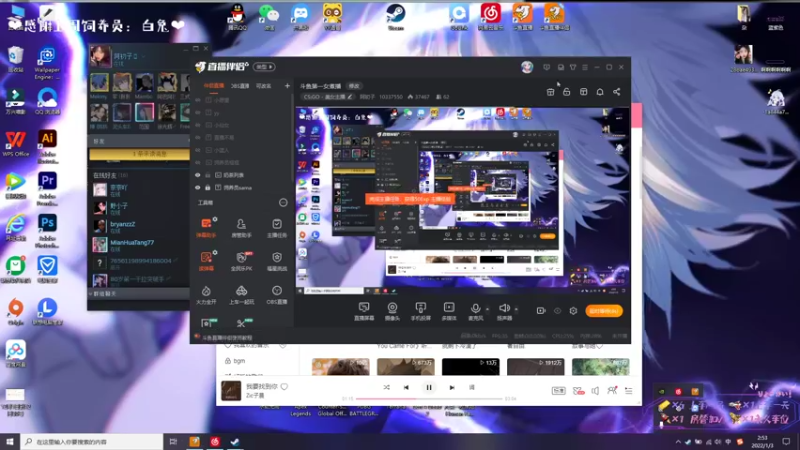Open the listen-together icon in music player

click(x=612, y=391)
